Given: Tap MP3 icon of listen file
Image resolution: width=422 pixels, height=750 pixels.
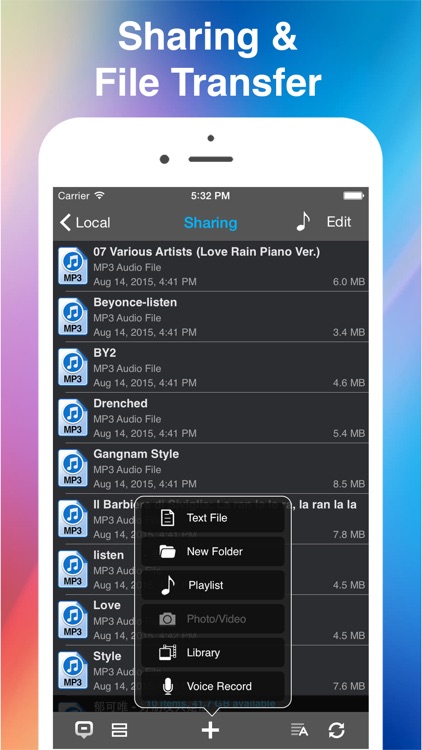Looking at the screenshot, I should pyautogui.click(x=73, y=569).
